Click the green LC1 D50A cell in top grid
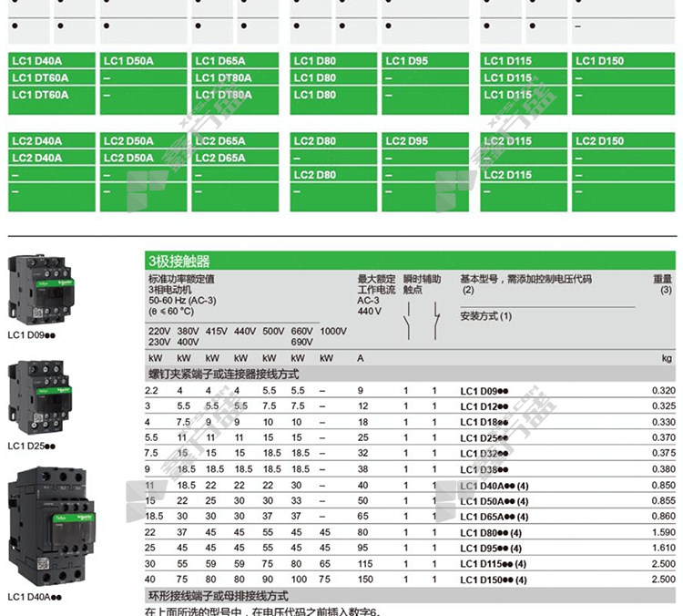 click(x=143, y=61)
